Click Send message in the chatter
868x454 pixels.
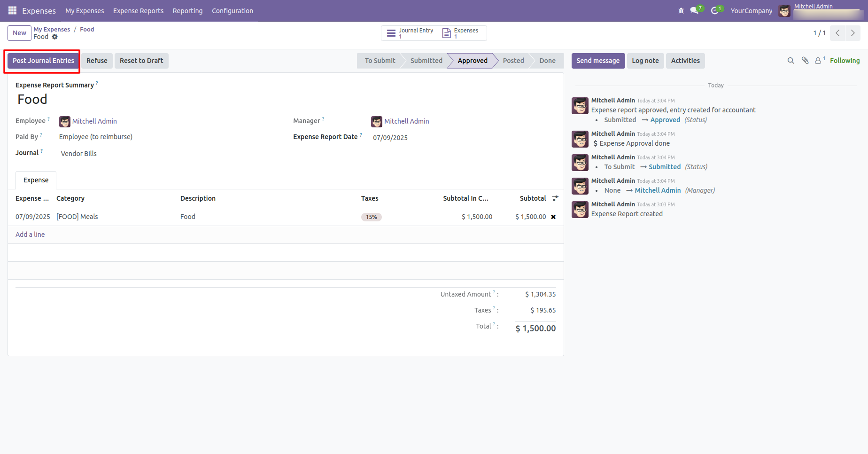click(598, 61)
